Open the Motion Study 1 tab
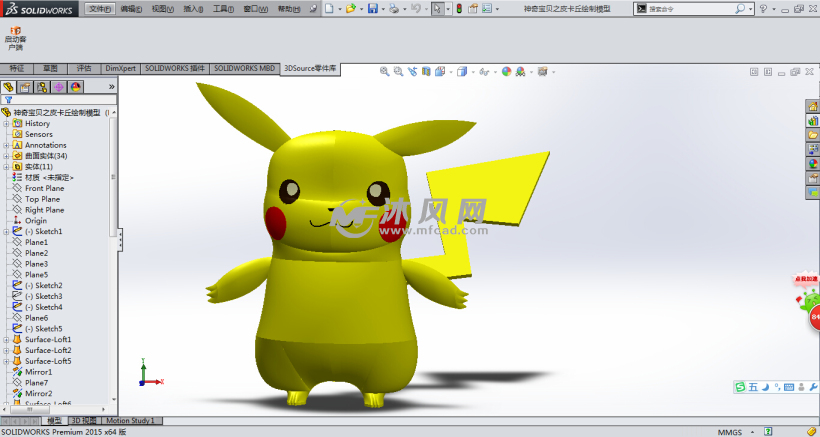The width and height of the screenshot is (820, 437). point(131,420)
